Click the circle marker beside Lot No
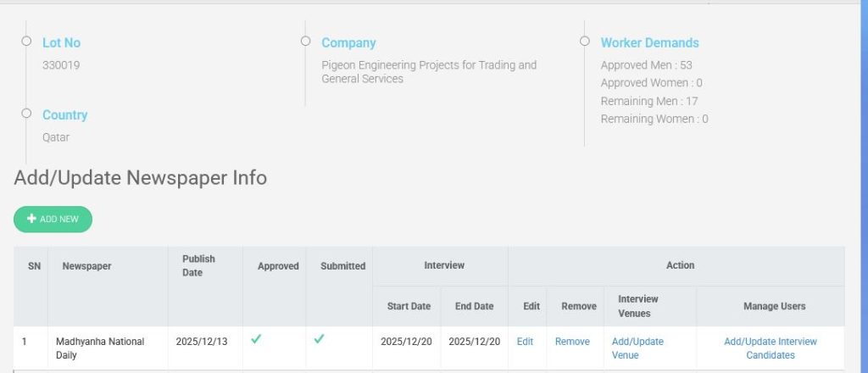 (x=26, y=42)
